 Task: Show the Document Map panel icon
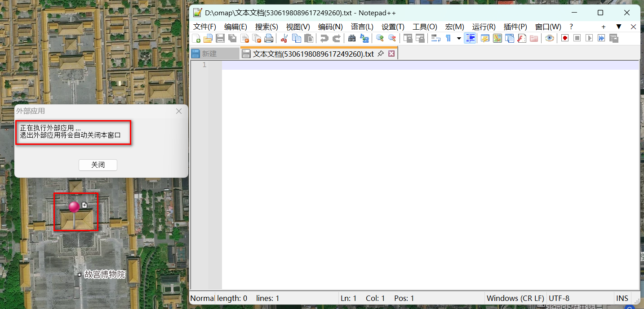[497, 38]
